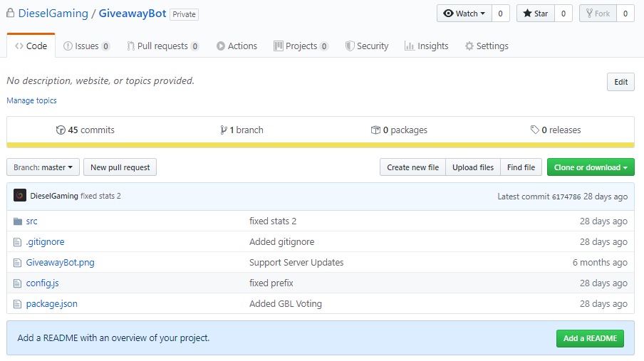The image size is (644, 361).
Task: Click the Manage topics link
Action: [x=31, y=100]
